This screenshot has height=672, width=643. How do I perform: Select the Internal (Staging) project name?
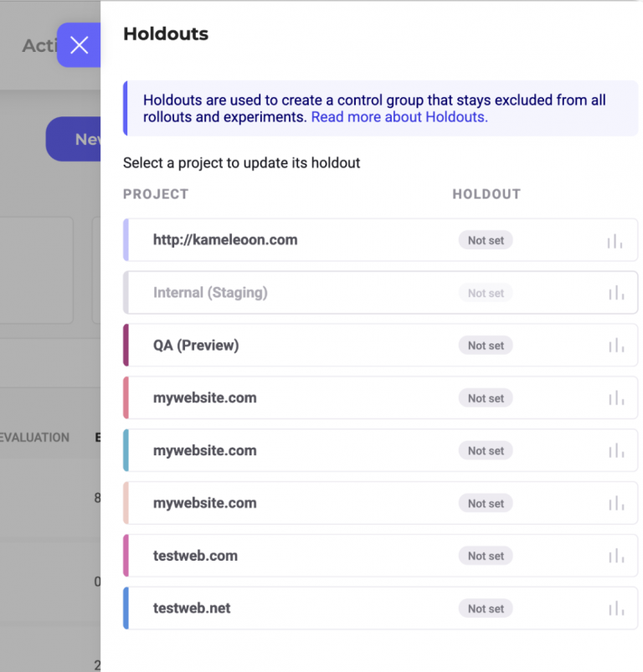point(210,293)
